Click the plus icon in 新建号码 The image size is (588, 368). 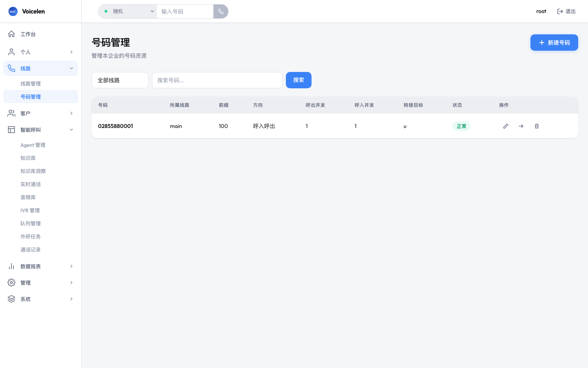pyautogui.click(x=542, y=43)
